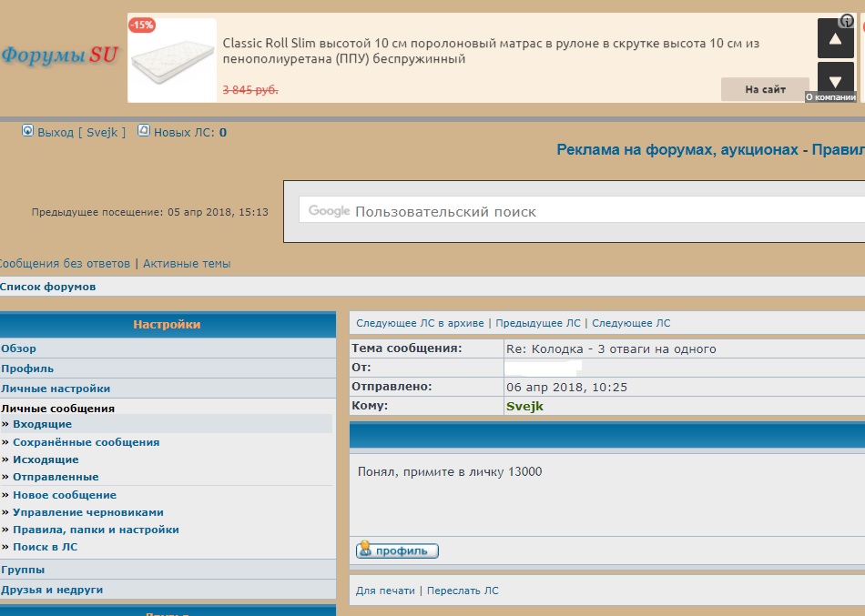Log out via Выход [ Svejk ]

tap(81, 132)
